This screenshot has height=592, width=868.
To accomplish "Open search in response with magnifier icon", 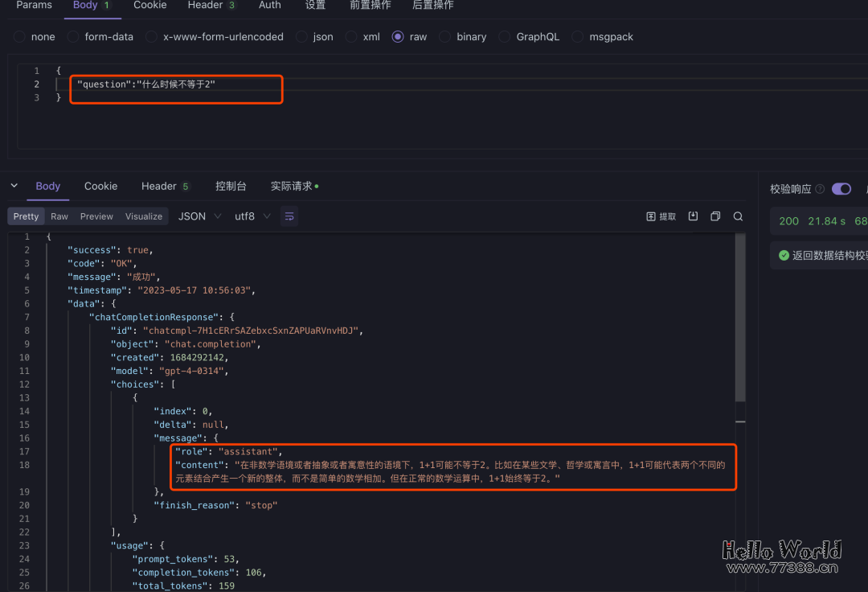I will tap(738, 216).
